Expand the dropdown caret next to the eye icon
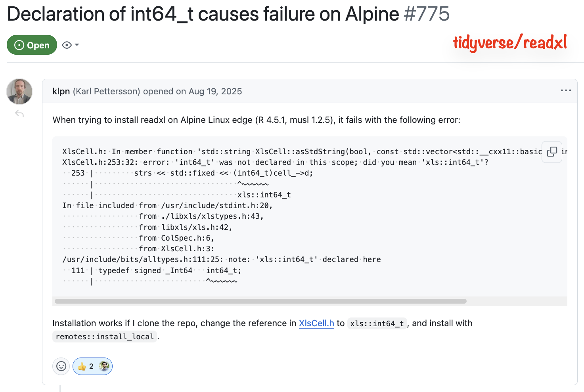584x392 pixels. 77,45
